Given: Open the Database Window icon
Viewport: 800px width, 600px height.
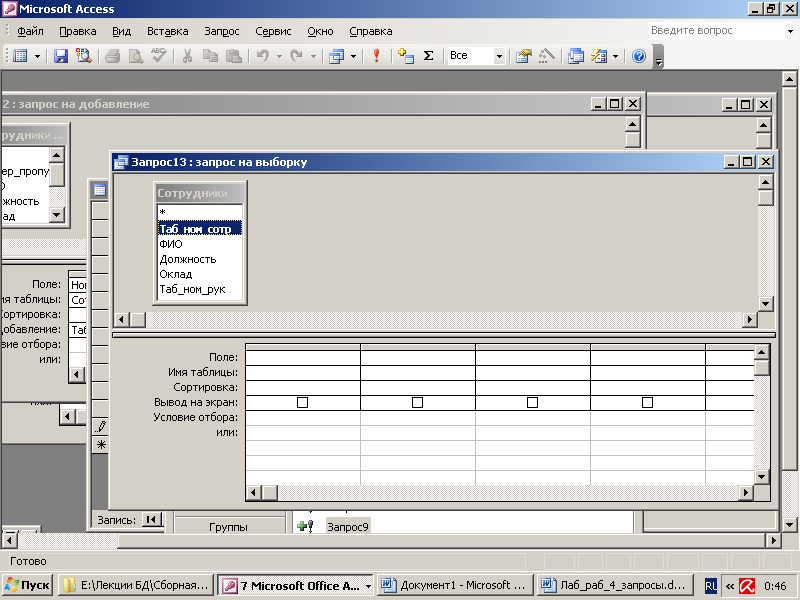Looking at the screenshot, I should (x=576, y=56).
